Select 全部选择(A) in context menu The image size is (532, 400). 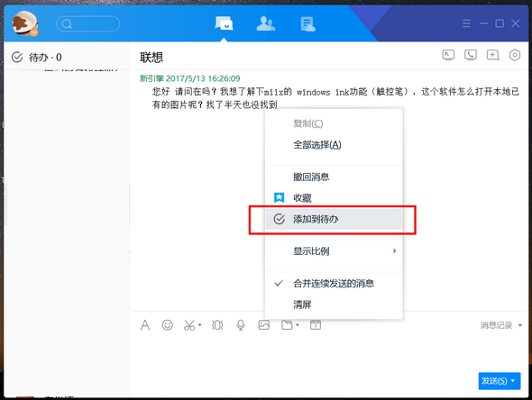[334, 145]
